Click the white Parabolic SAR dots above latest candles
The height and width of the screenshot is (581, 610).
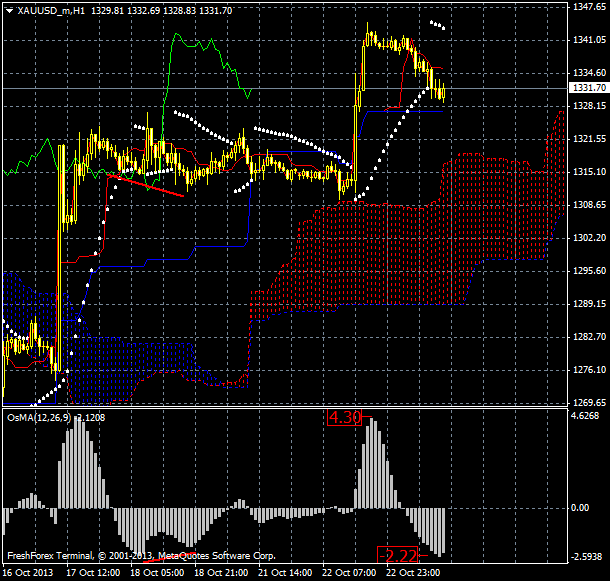click(438, 24)
